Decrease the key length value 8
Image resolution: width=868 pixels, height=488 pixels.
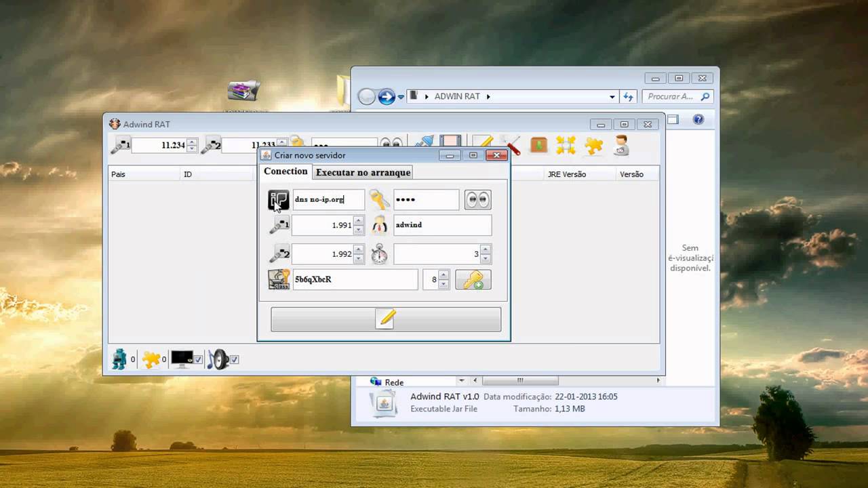[443, 284]
